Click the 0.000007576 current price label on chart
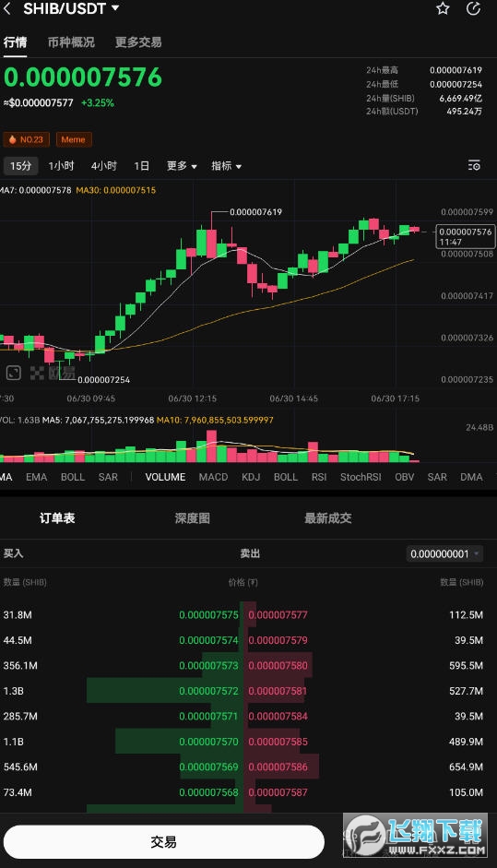The height and width of the screenshot is (868, 497). 466,236
